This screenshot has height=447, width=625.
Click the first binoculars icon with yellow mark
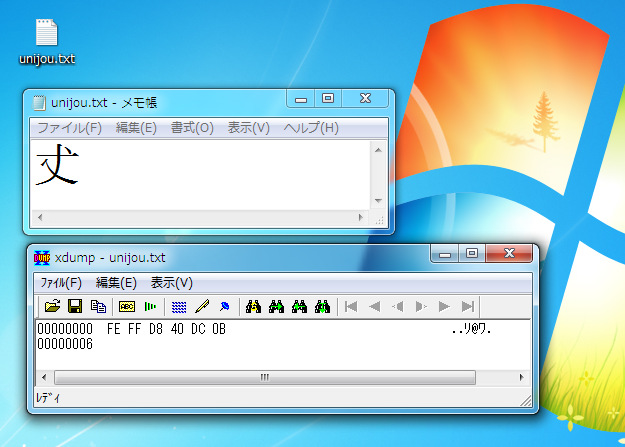tap(253, 306)
